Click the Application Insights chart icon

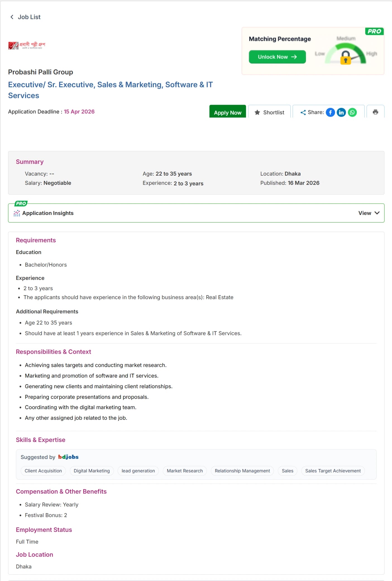tap(17, 213)
